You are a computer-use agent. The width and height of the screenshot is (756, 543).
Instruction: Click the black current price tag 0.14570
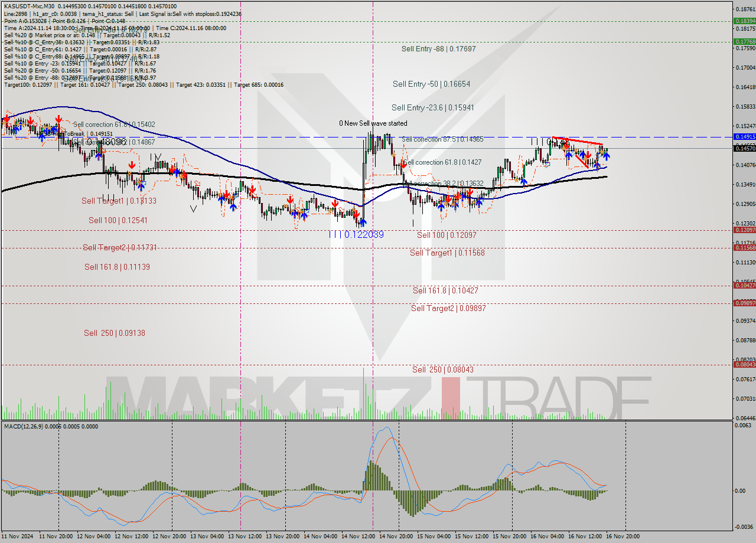coord(744,148)
